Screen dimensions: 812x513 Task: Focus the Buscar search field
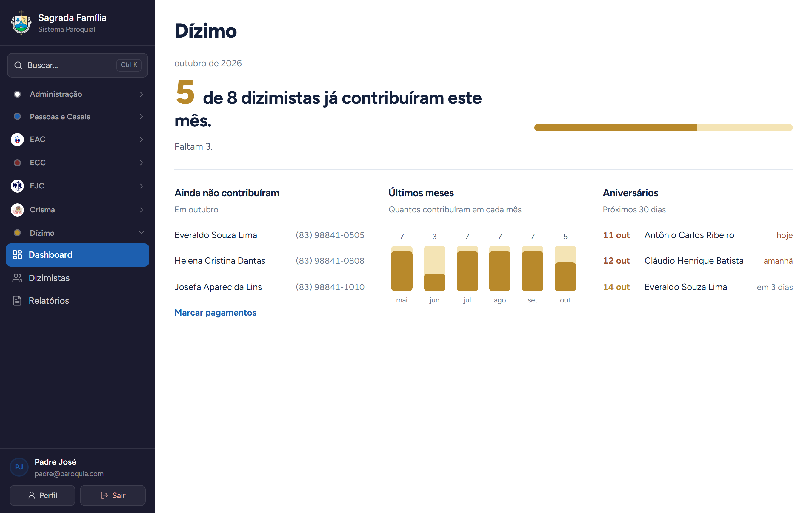pyautogui.click(x=78, y=65)
